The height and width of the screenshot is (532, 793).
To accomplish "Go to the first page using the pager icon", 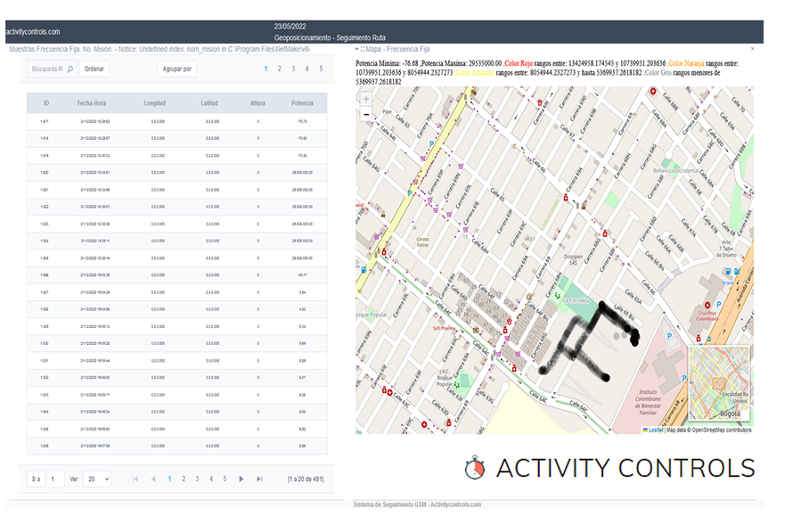I will click(135, 479).
